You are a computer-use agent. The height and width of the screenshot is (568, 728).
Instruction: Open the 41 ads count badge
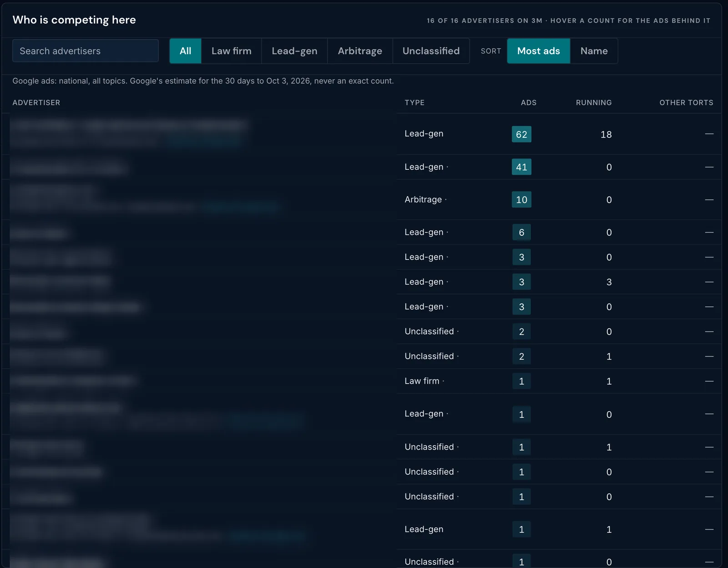[x=521, y=167]
